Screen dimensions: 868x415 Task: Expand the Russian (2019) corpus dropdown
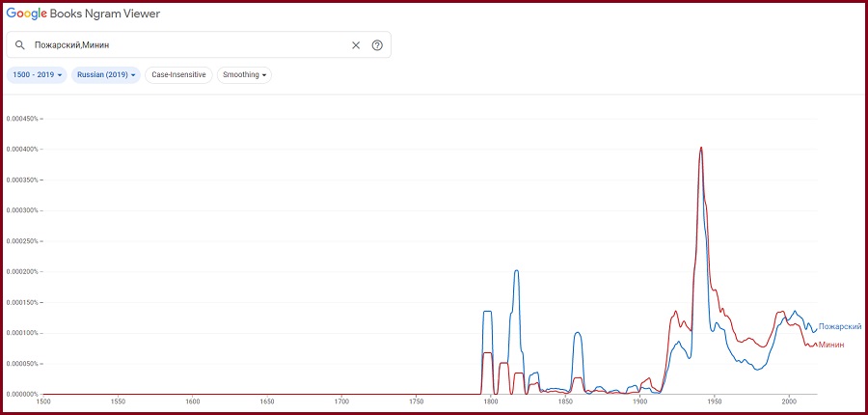pyautogui.click(x=106, y=74)
